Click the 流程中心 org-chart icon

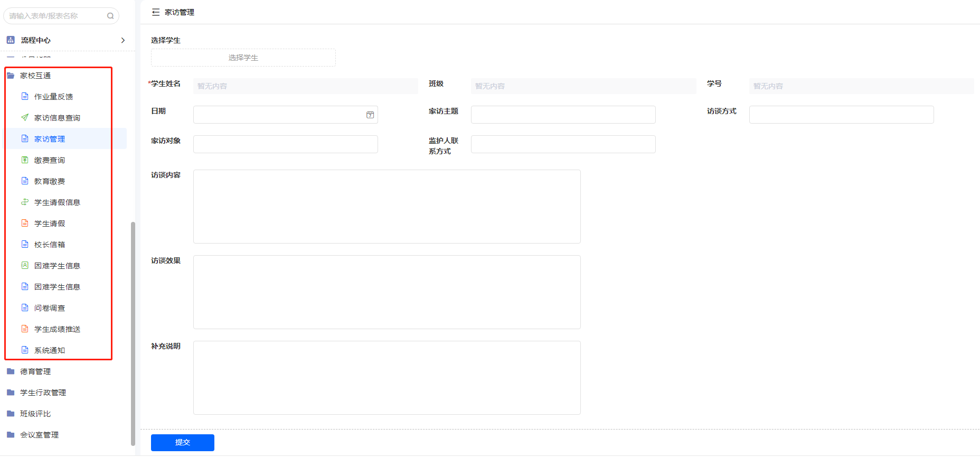pyautogui.click(x=11, y=40)
